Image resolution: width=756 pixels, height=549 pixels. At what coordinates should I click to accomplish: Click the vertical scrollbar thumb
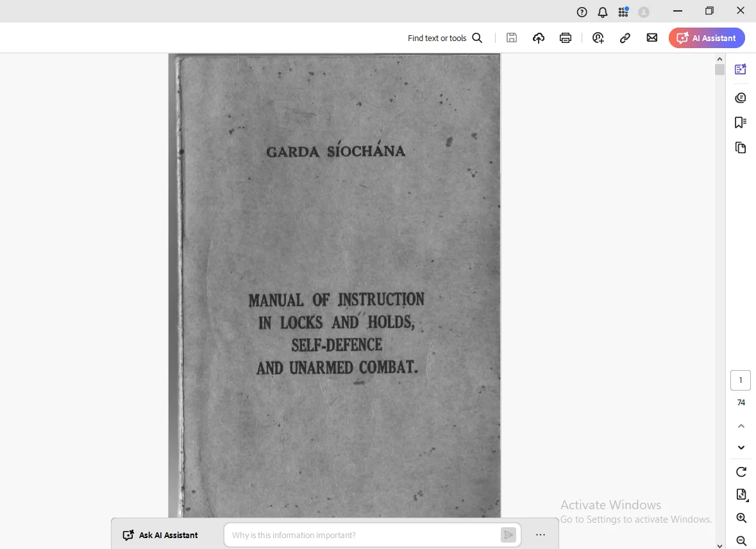tap(720, 69)
